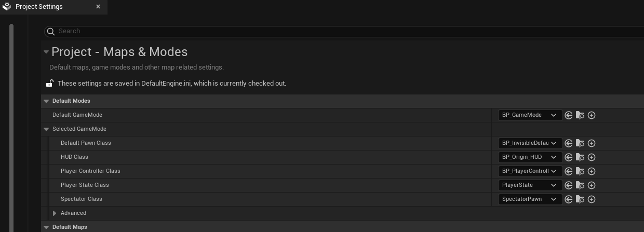Open the Default Pawn Class dropdown

coord(530,143)
